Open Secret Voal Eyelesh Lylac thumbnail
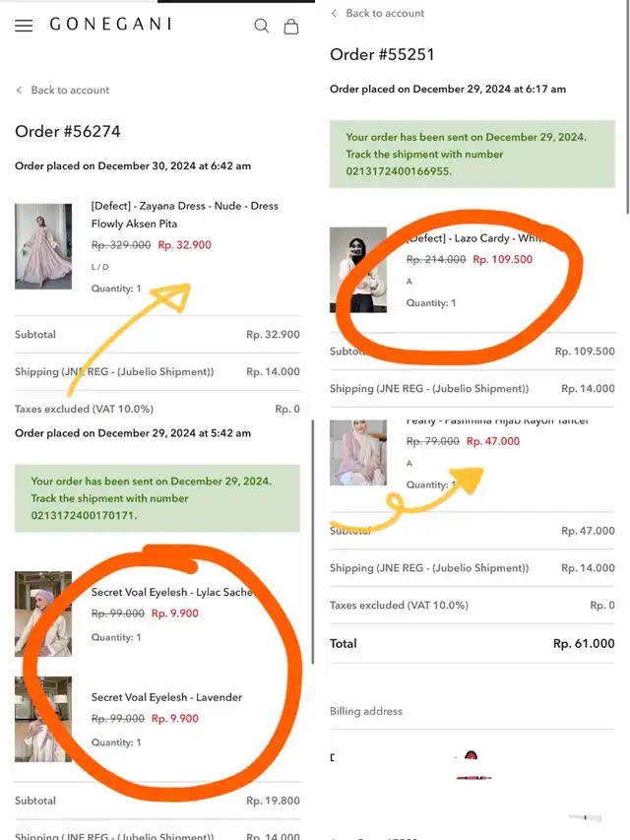630x840 pixels. (43, 614)
